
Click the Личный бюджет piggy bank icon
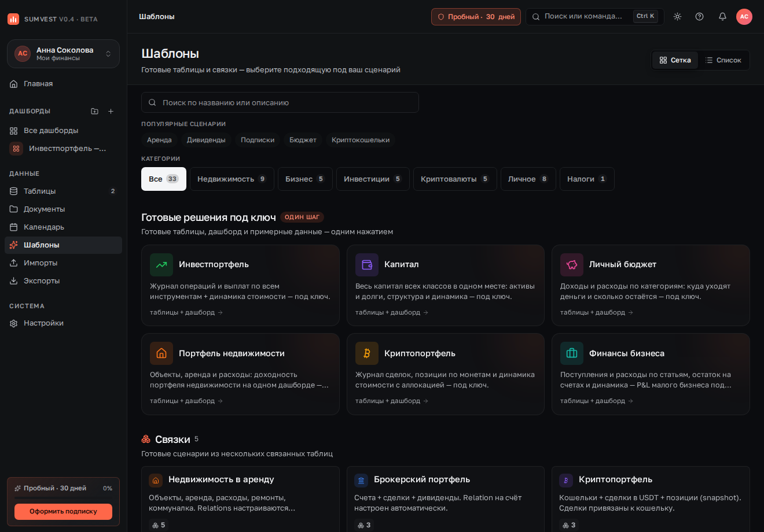(x=572, y=265)
